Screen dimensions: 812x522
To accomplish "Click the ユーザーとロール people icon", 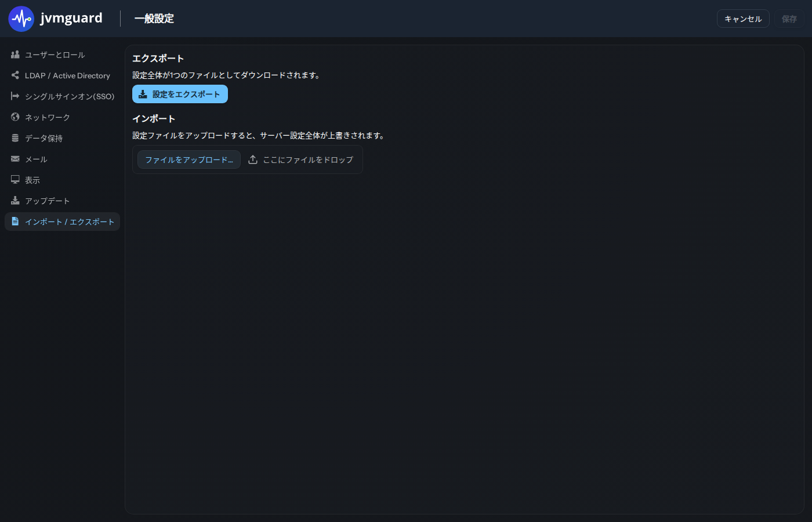I will [15, 55].
